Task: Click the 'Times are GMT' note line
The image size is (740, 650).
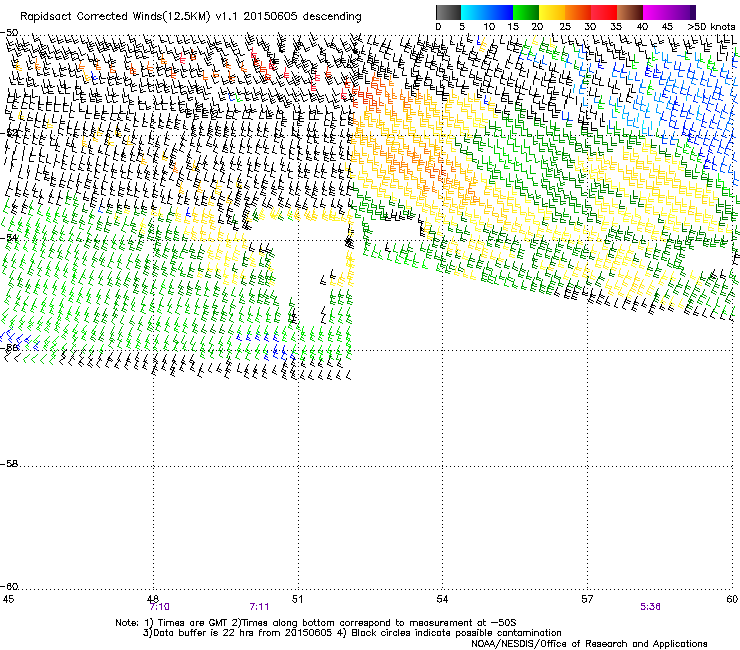Action: [x=316, y=623]
